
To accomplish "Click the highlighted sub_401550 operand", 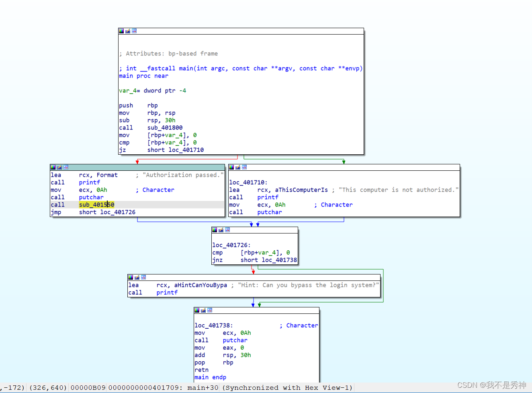I will click(96, 205).
